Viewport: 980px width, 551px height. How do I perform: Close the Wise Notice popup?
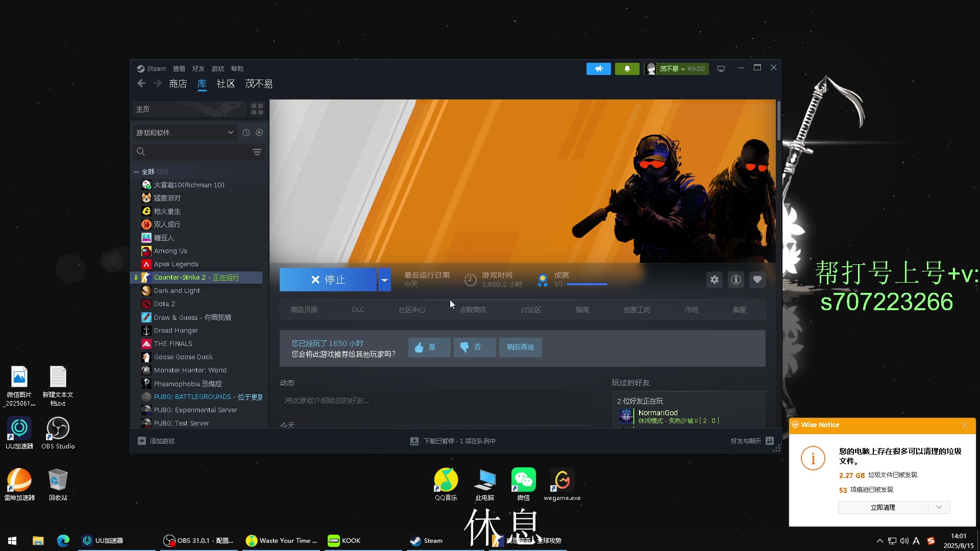(x=965, y=425)
